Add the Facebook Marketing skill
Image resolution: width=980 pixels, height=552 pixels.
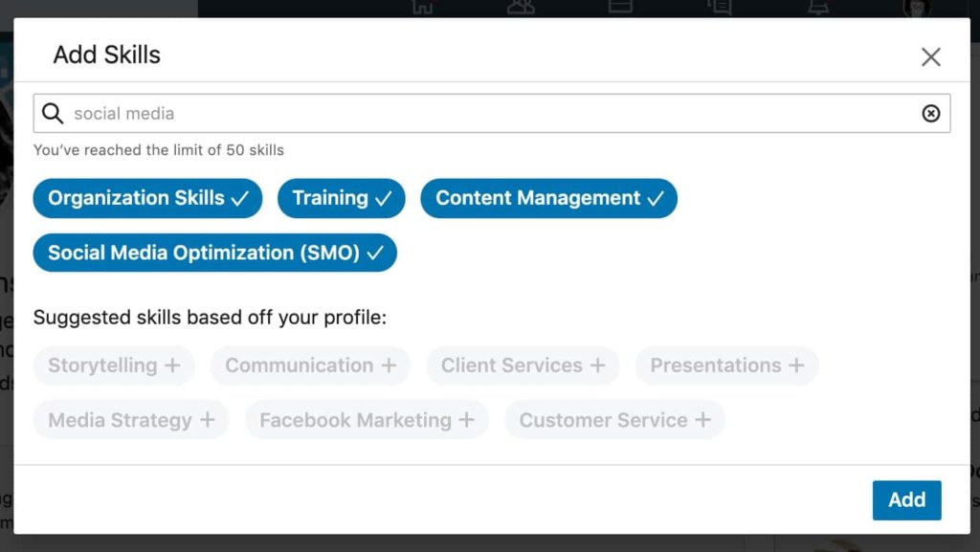367,421
